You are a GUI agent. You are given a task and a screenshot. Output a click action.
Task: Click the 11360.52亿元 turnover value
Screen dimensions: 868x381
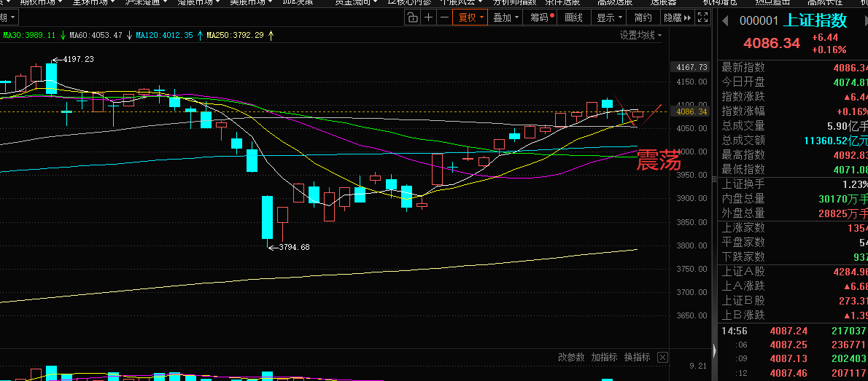836,141
